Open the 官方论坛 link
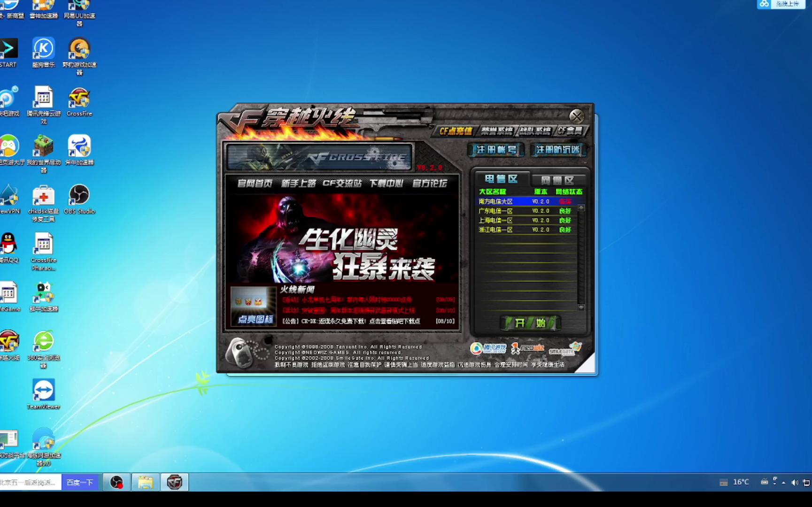 430,183
